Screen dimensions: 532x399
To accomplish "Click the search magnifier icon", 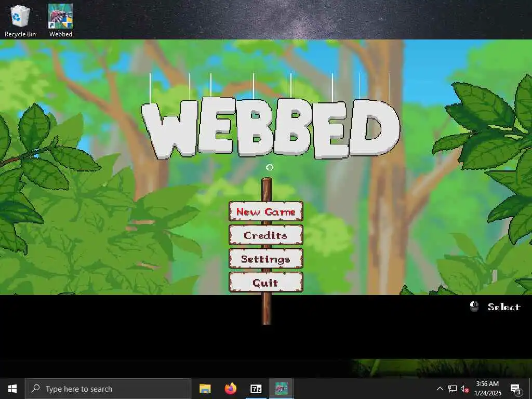I will tap(35, 389).
